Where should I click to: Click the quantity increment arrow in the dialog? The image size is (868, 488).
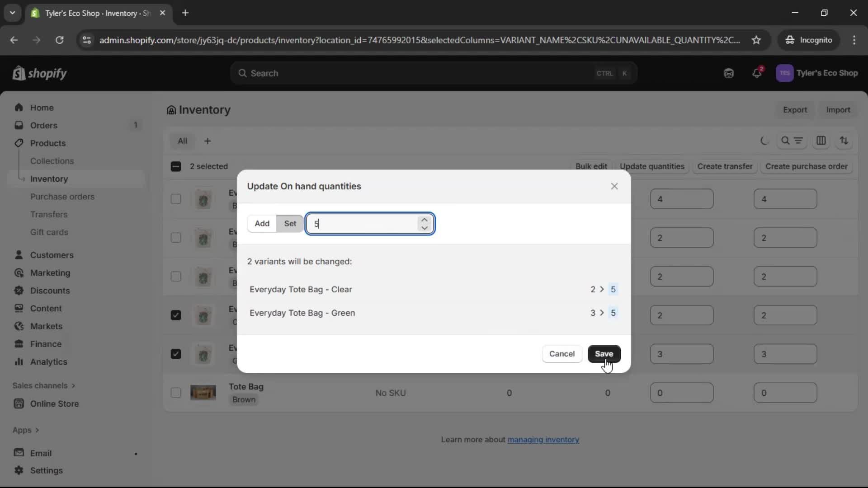pos(425,219)
